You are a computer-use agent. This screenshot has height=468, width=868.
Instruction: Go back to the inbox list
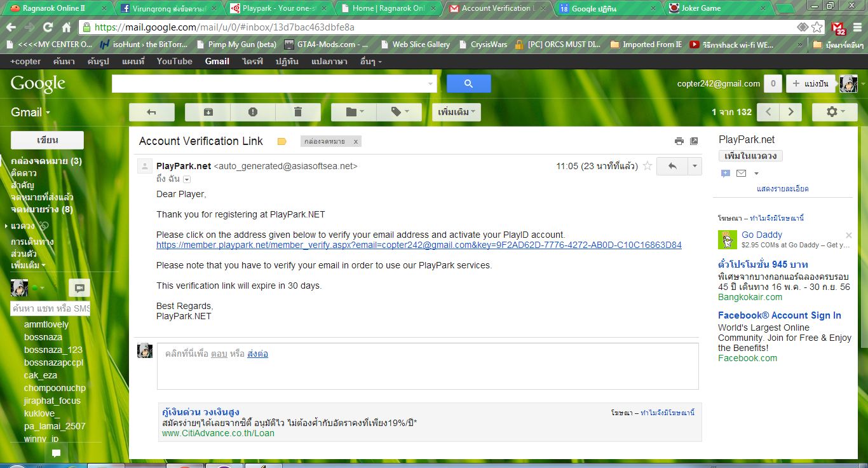pos(151,112)
